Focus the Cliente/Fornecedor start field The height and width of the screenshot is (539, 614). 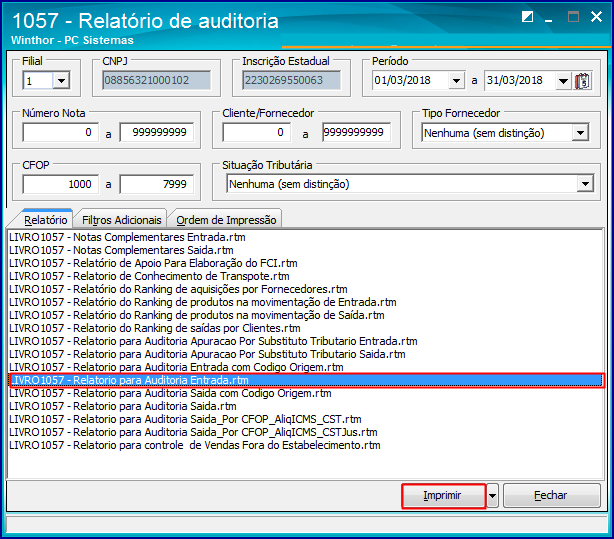click(x=256, y=132)
